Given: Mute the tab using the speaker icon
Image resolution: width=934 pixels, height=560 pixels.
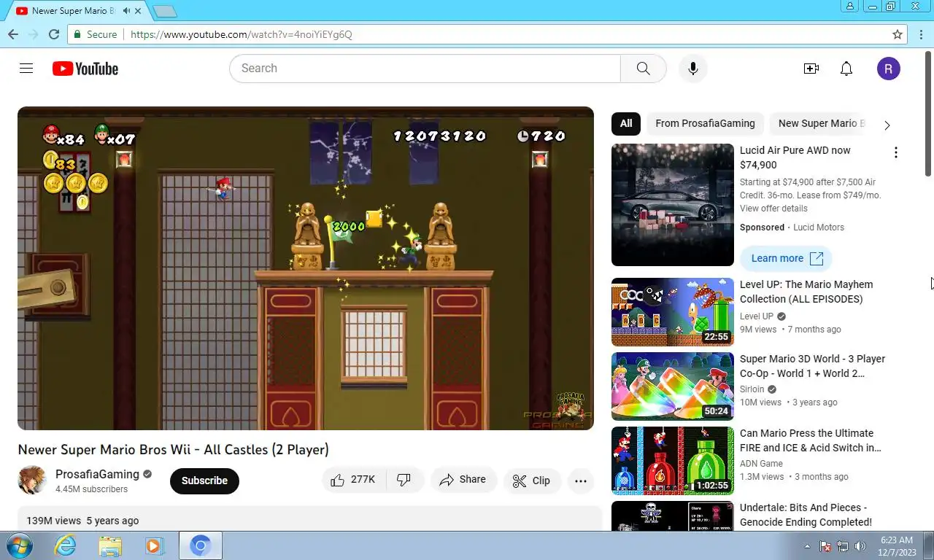Looking at the screenshot, I should click(127, 11).
